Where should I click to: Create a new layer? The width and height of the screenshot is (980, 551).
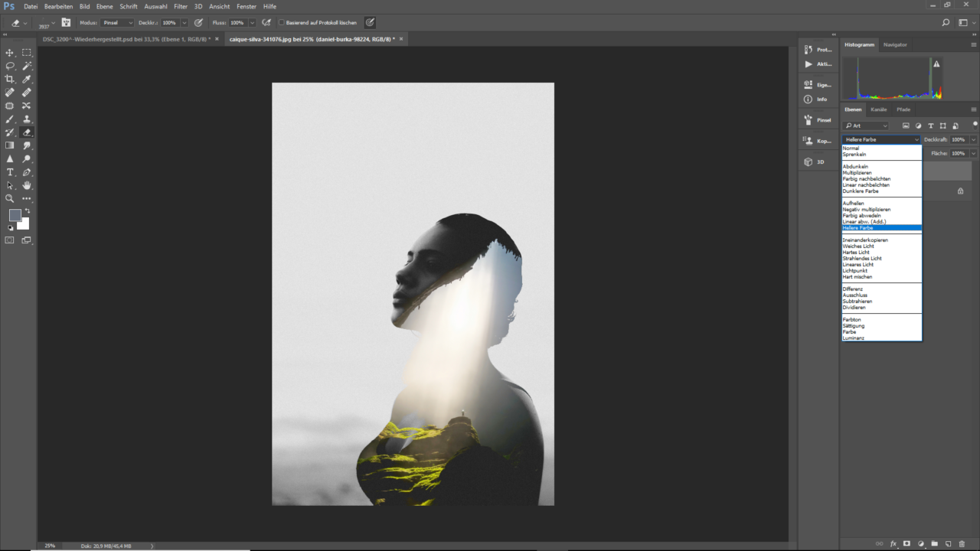coord(948,544)
